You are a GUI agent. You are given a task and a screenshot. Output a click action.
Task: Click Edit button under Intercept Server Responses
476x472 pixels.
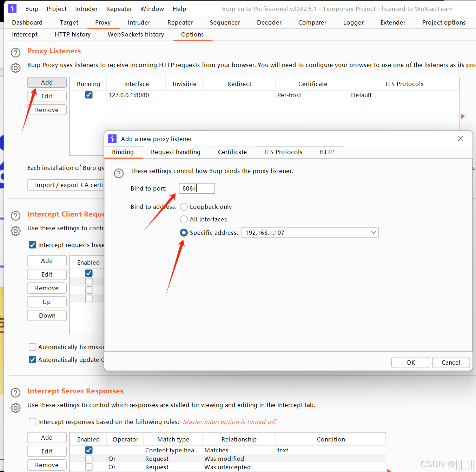pos(47,451)
